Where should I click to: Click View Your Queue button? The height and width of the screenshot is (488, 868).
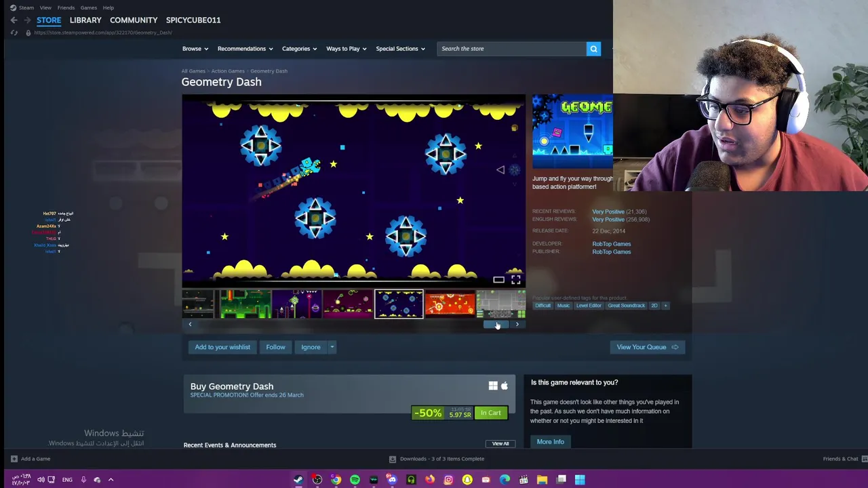point(648,347)
